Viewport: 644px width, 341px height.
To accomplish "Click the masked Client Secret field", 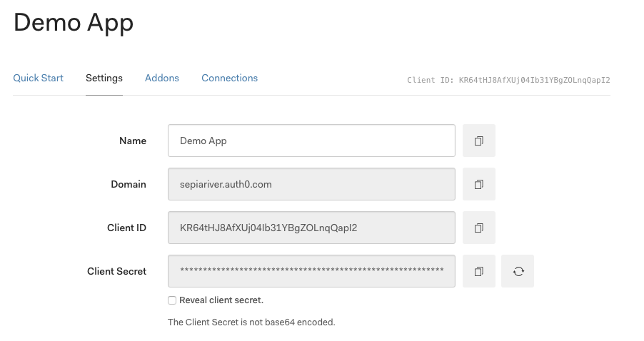I will point(311,271).
